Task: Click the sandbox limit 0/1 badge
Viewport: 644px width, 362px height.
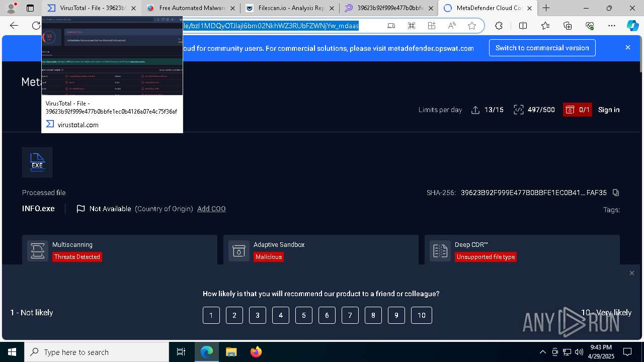Action: click(x=577, y=110)
